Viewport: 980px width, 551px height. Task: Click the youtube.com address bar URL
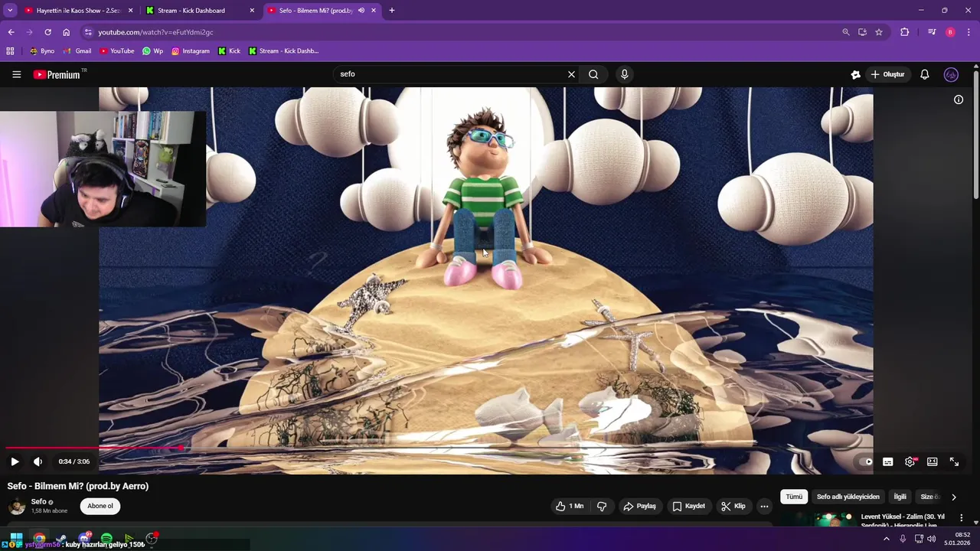pos(155,32)
